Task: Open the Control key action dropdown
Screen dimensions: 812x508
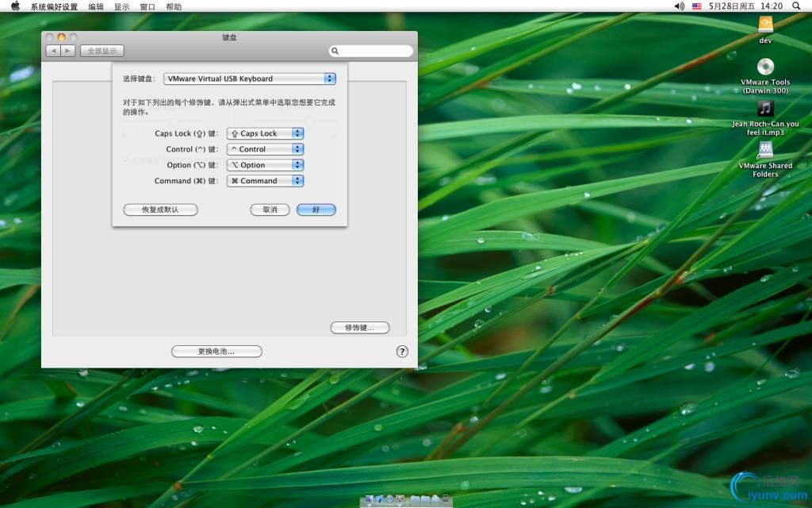Action: [x=266, y=149]
